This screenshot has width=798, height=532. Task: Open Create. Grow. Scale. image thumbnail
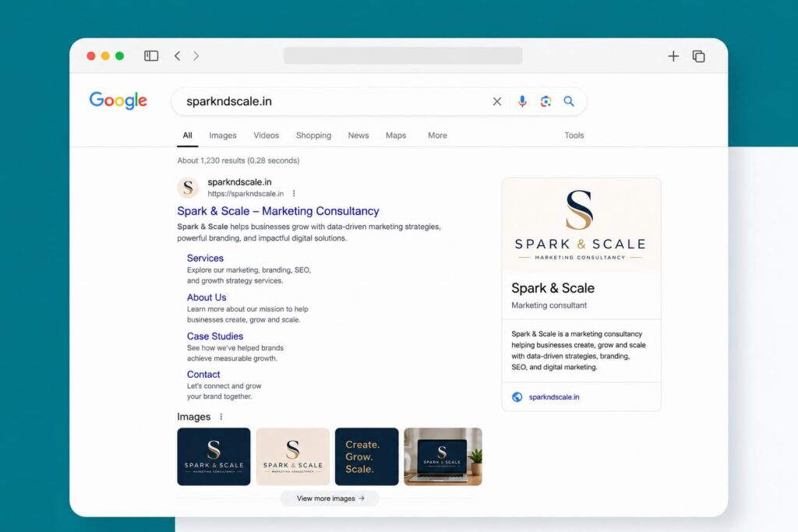(x=366, y=456)
